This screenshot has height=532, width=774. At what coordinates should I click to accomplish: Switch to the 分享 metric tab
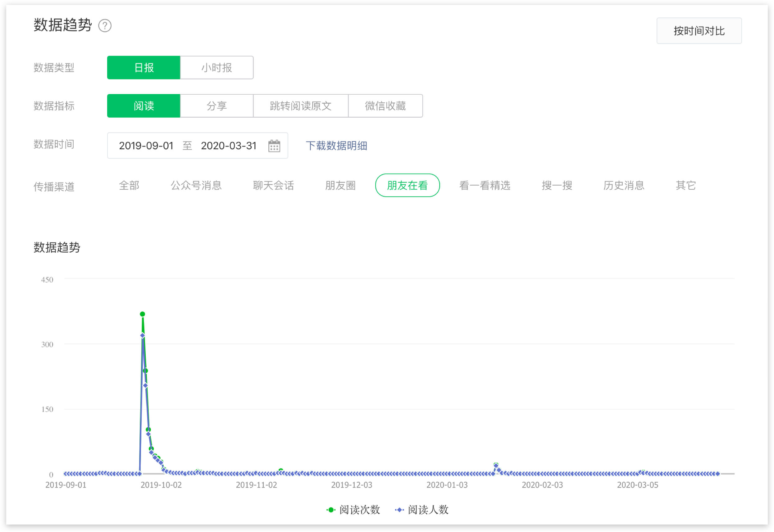[x=216, y=106]
